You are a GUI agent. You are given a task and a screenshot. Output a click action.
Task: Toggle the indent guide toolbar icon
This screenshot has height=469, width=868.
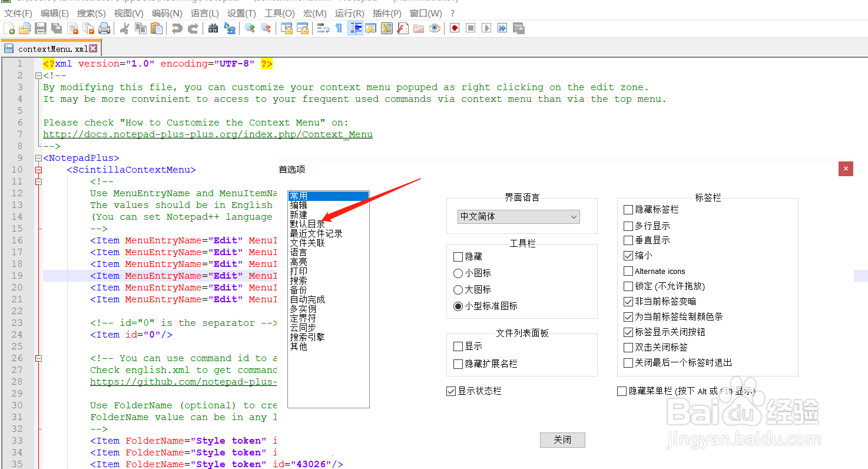tap(355, 28)
